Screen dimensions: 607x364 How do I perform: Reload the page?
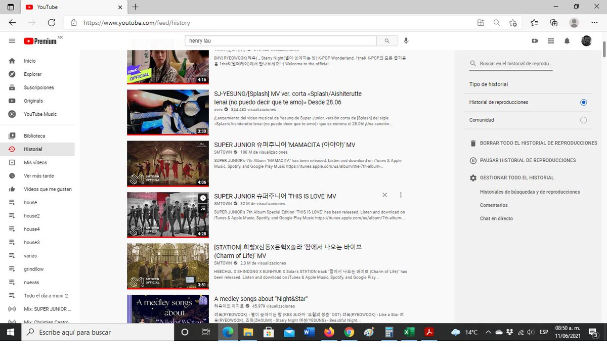[51, 23]
